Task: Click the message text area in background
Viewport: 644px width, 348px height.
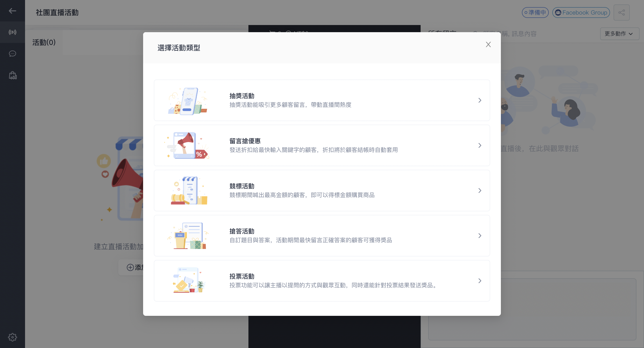Action: point(532,309)
